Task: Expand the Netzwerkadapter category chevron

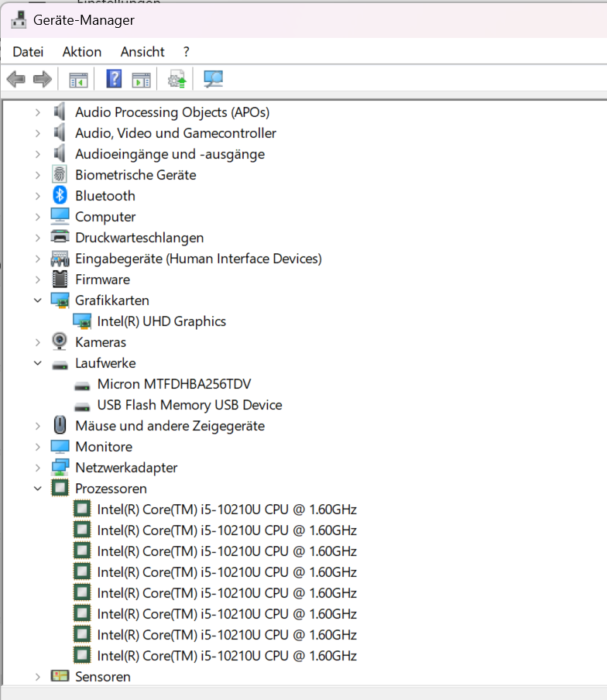Action: (x=38, y=468)
